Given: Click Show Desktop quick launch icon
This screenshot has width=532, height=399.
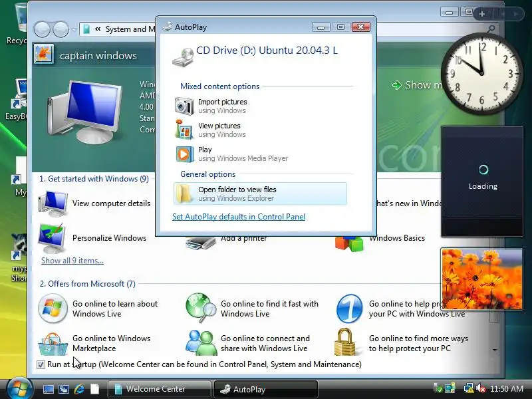Looking at the screenshot, I should 48,389.
